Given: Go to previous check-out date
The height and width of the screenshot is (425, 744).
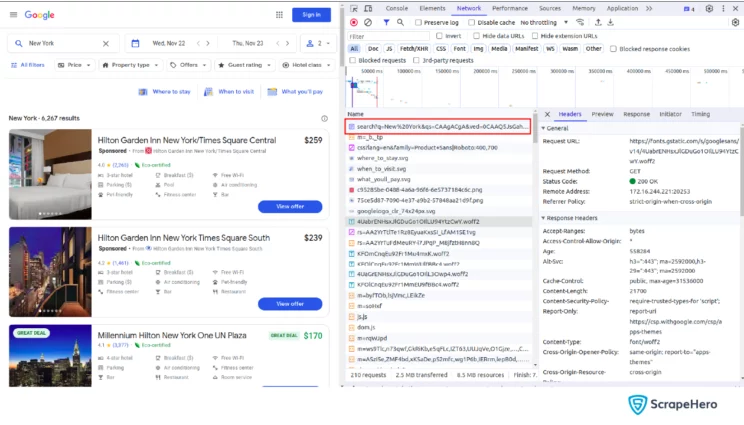Looking at the screenshot, I should point(278,43).
